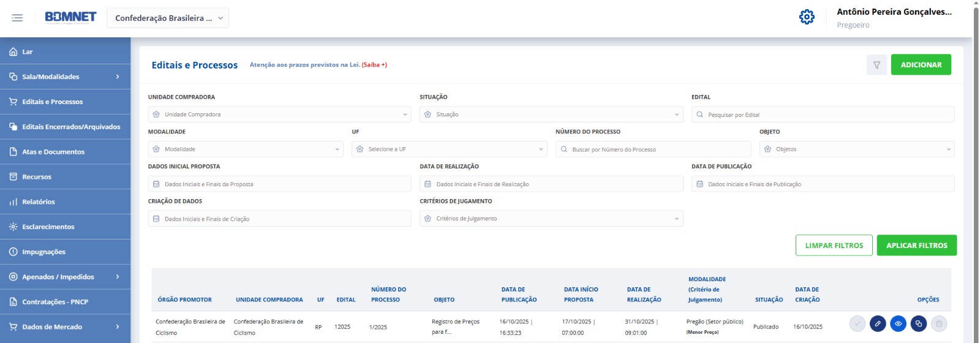The width and height of the screenshot is (980, 343).
Task: Open the Confederação Brasileira organization selector
Action: [x=168, y=18]
